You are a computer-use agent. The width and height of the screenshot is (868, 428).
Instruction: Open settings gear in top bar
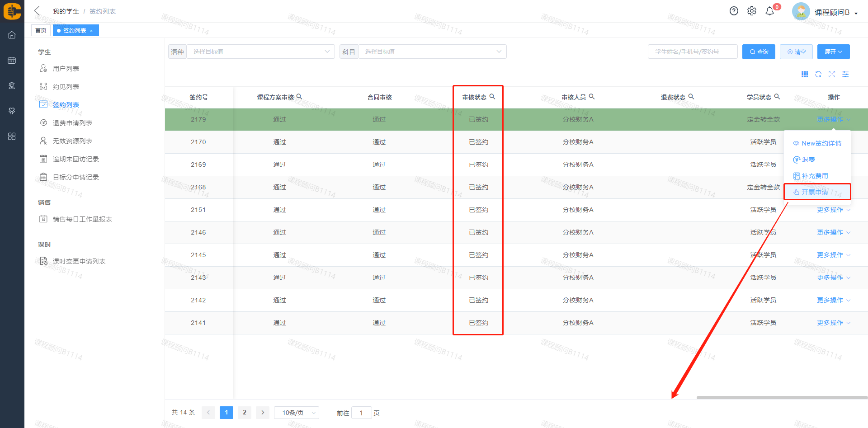[x=751, y=11]
